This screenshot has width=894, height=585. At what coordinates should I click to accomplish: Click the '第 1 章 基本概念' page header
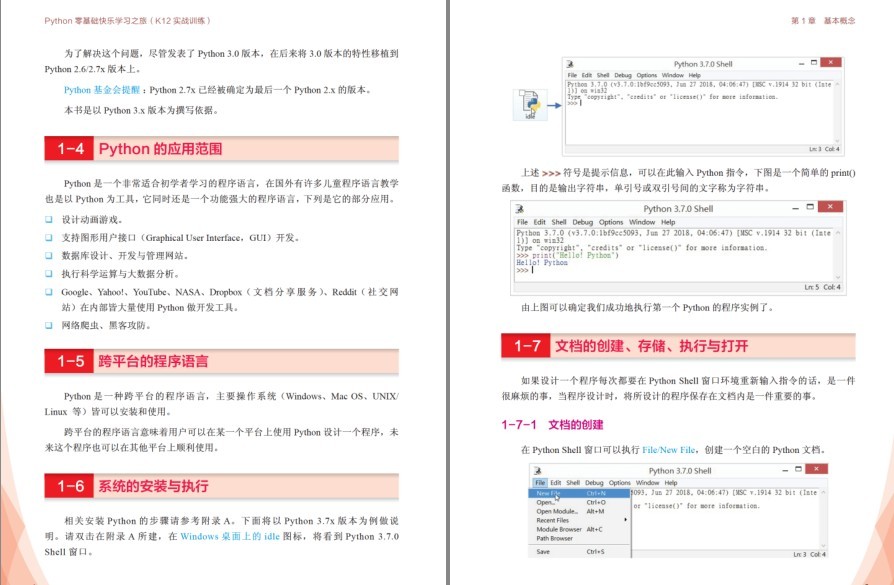823,21
